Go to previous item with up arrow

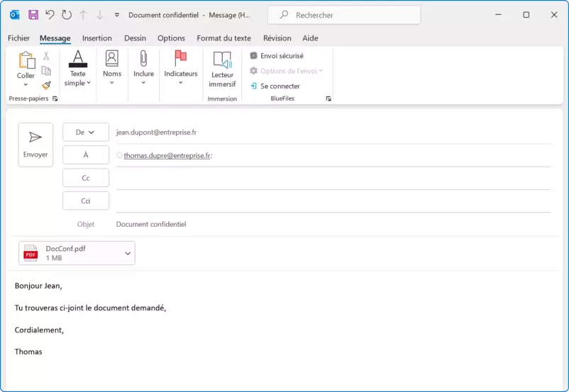83,15
